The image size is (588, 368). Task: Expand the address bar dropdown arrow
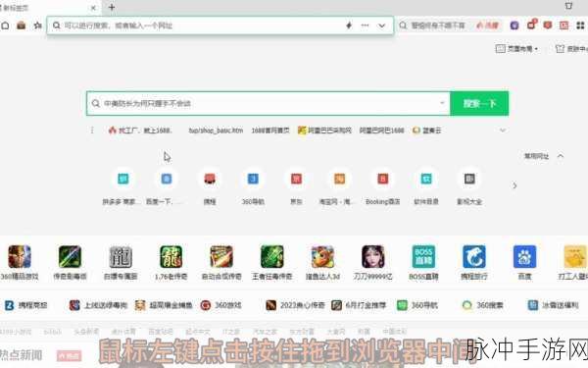(382, 26)
